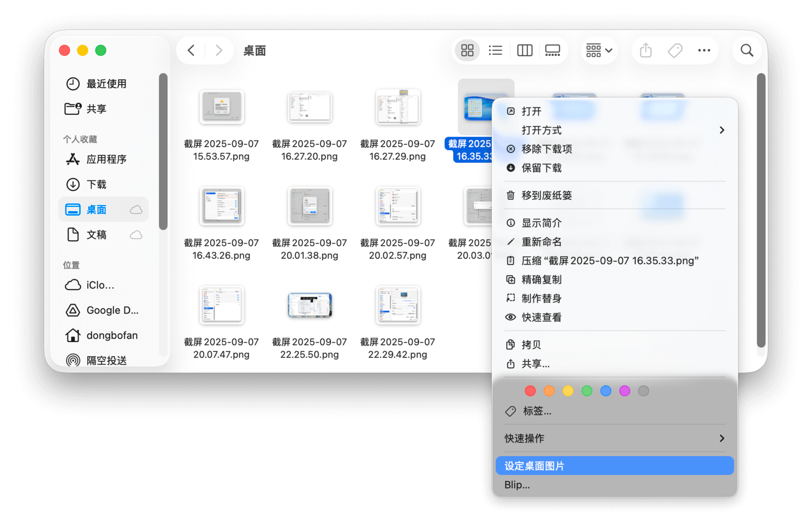This screenshot has width=812, height=519.
Task: Apply the red color tag
Action: click(530, 391)
